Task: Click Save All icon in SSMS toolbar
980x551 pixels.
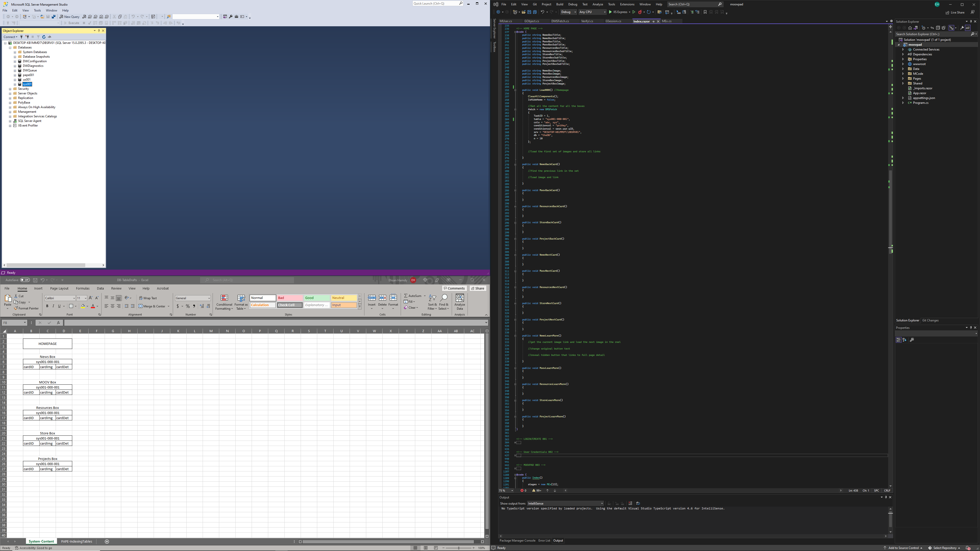Action: coord(54,17)
